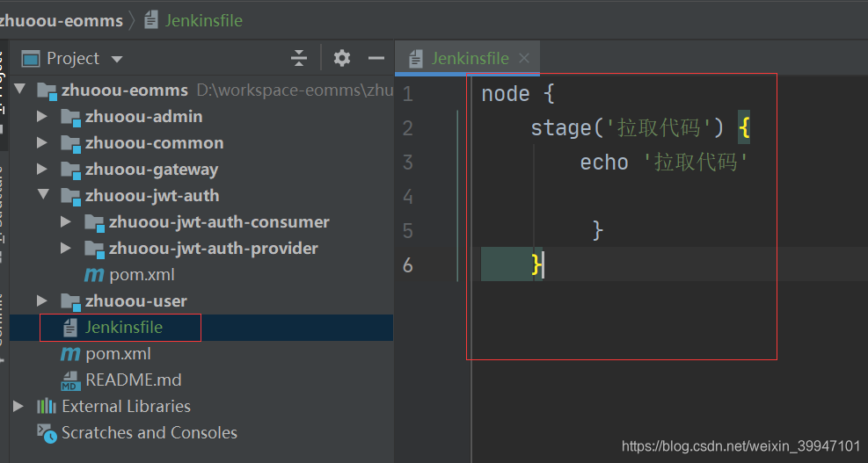Click Jenkinsfile in the breadcrumb bar
This screenshot has width=868, height=463.
pos(204,21)
